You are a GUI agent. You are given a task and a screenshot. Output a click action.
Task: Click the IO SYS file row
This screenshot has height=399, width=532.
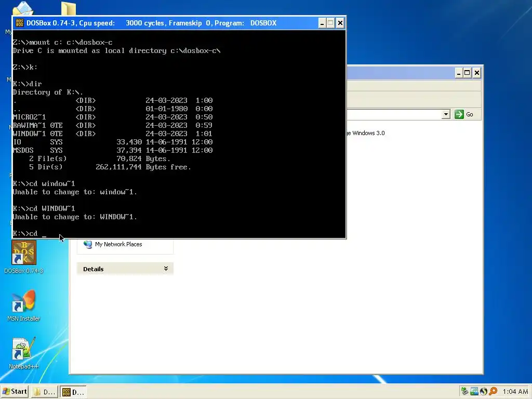(113, 142)
